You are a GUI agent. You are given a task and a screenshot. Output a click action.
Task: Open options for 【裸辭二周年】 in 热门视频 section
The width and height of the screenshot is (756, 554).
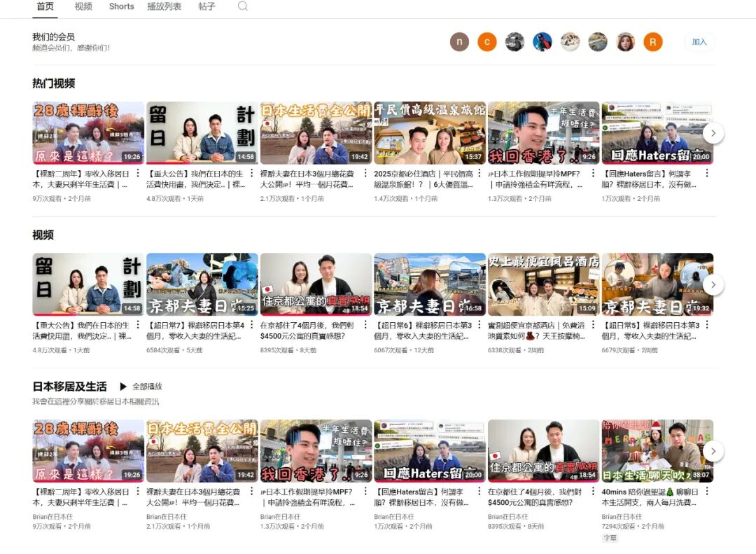[138, 173]
